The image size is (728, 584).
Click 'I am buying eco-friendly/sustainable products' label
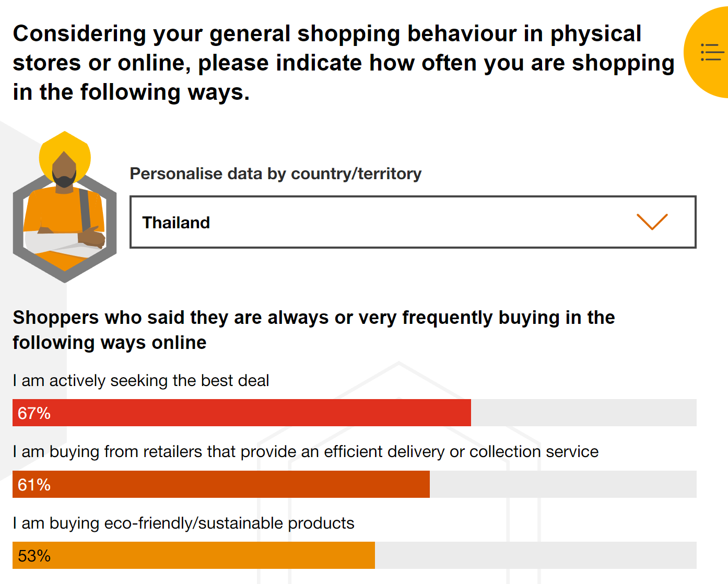[183, 523]
